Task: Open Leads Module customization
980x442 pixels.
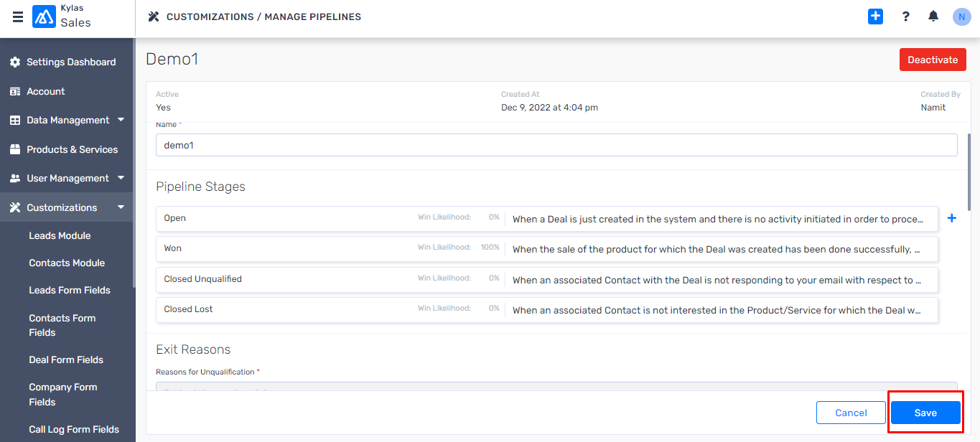Action: click(x=60, y=236)
